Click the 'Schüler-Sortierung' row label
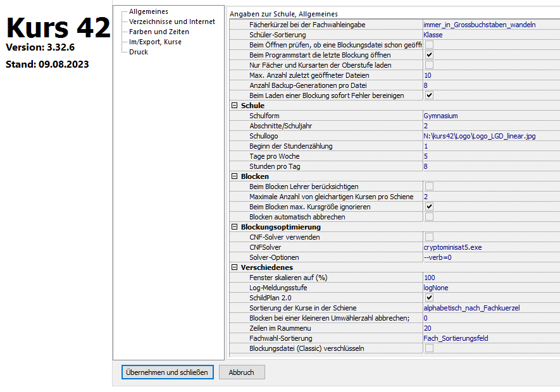The width and height of the screenshot is (560, 392). tap(278, 35)
